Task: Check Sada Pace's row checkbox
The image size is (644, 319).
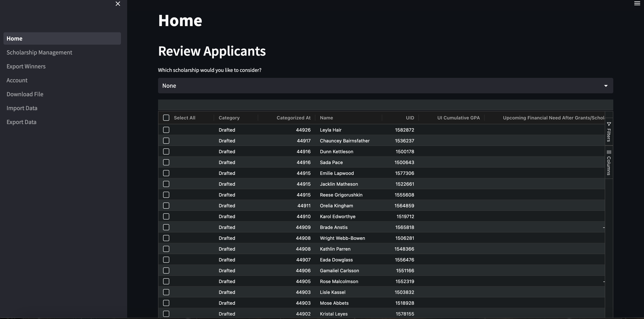Action: click(166, 162)
